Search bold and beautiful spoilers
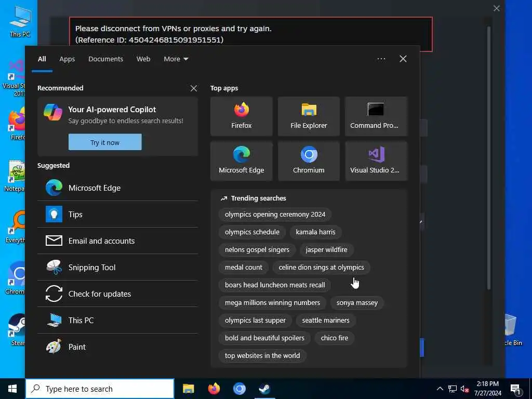 pos(264,338)
